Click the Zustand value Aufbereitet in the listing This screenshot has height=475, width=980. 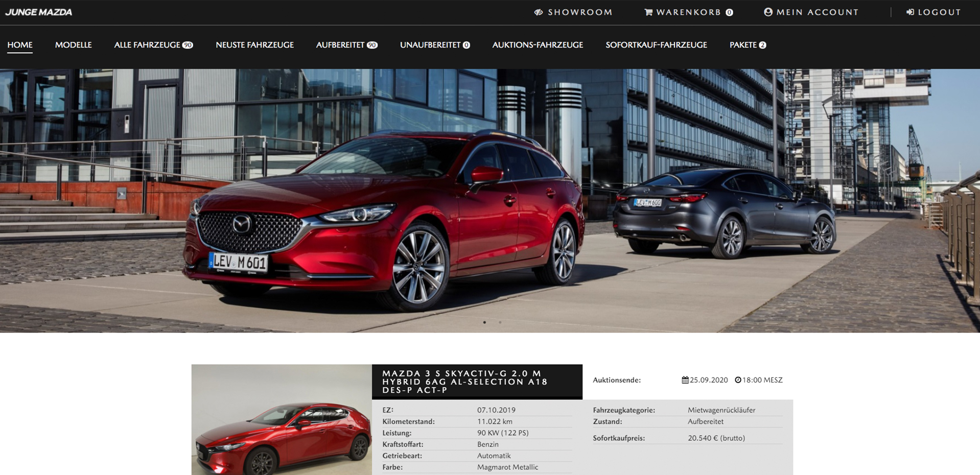click(706, 421)
